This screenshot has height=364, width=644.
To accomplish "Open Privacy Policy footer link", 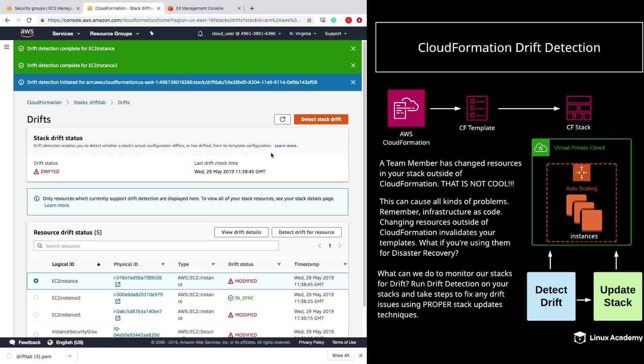I will click(x=311, y=342).
